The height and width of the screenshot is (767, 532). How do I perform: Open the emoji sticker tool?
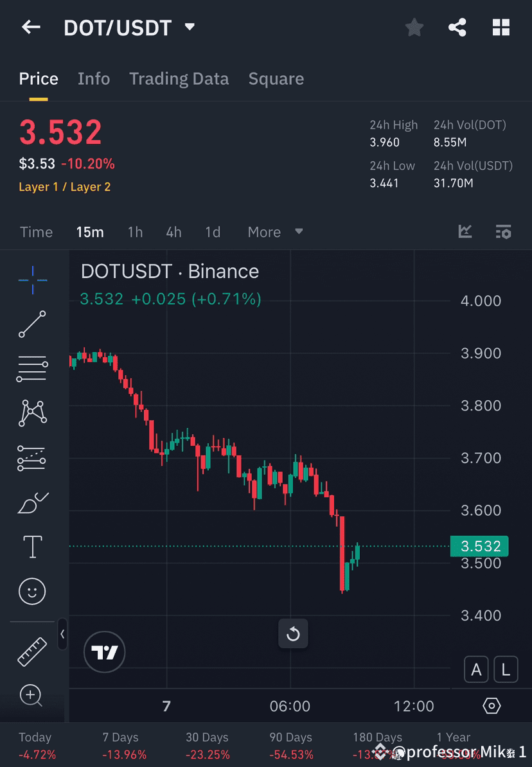(x=32, y=592)
